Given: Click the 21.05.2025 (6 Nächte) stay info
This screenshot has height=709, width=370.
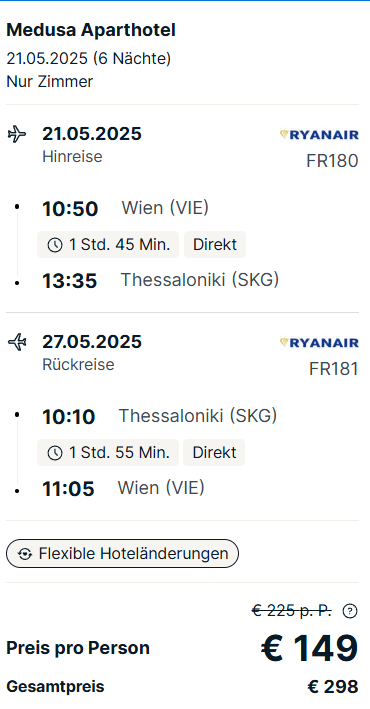Looking at the screenshot, I should click(89, 59).
